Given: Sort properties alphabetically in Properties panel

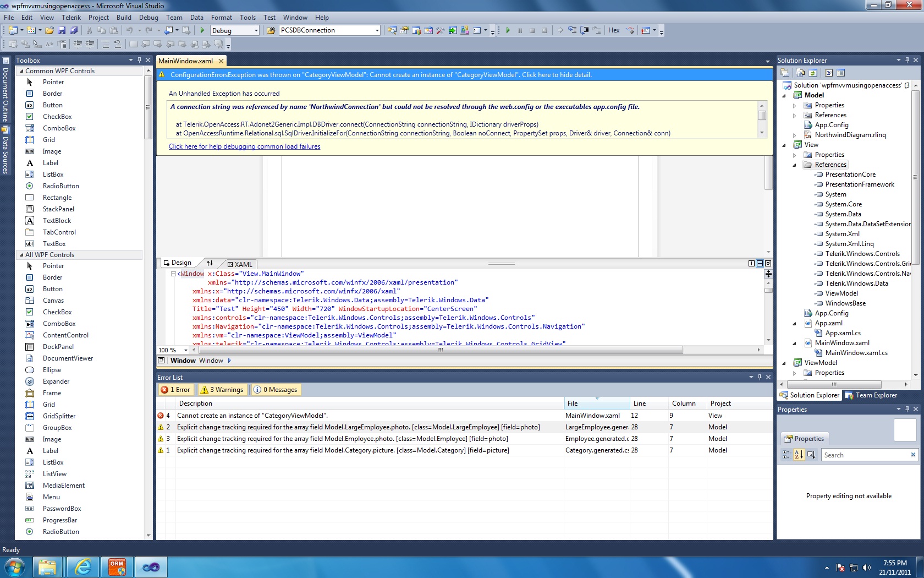Looking at the screenshot, I should tap(799, 455).
